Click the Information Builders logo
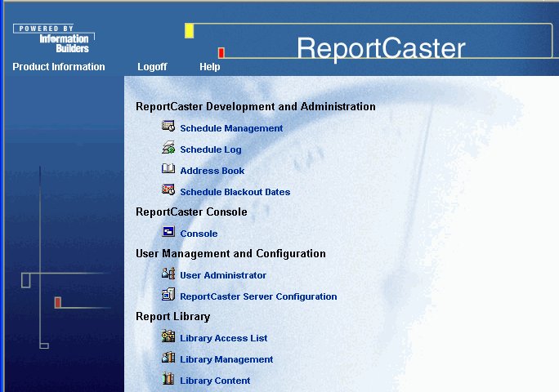 tap(54, 38)
